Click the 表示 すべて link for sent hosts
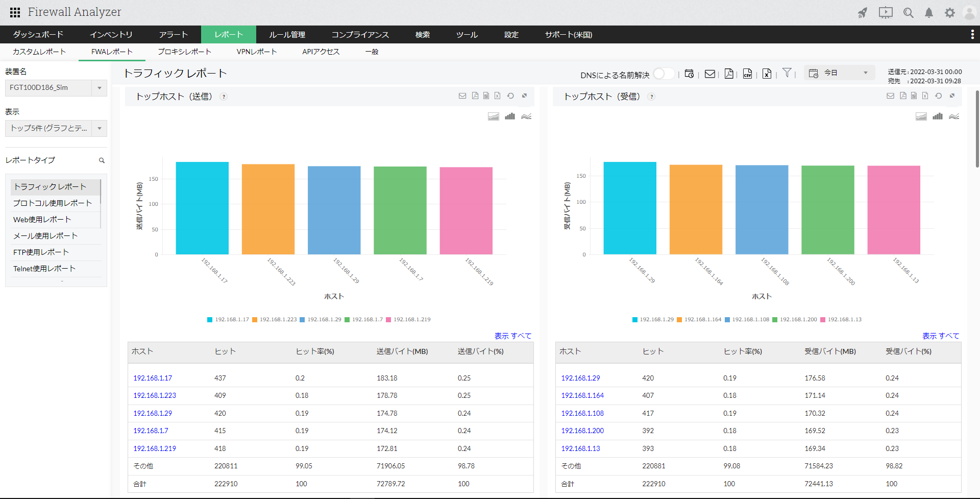980x499 pixels. 512,336
